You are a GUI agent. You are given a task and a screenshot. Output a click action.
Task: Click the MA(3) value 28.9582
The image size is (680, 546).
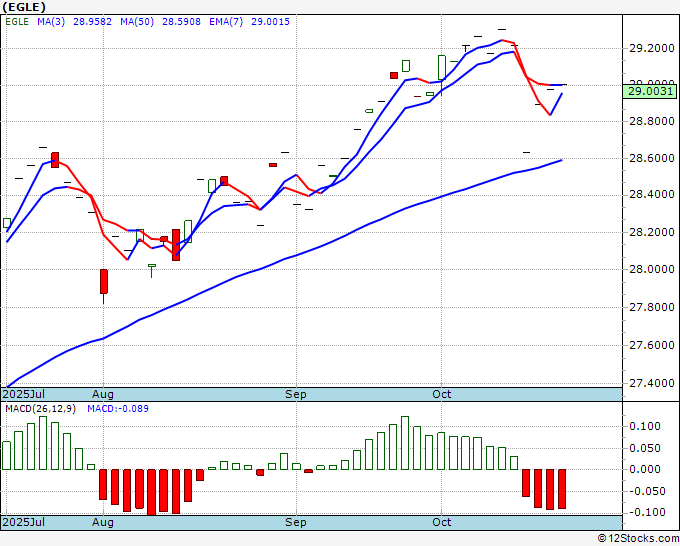click(x=92, y=22)
